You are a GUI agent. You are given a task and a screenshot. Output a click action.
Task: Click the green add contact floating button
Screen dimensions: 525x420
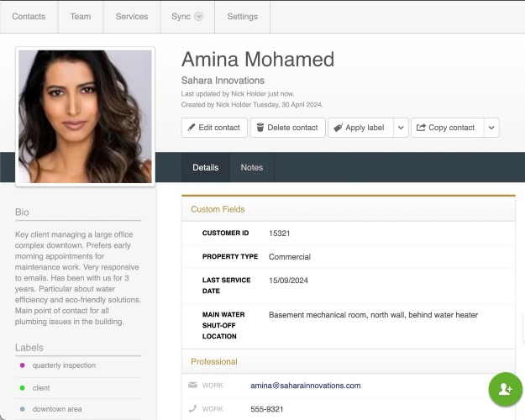coord(505,389)
